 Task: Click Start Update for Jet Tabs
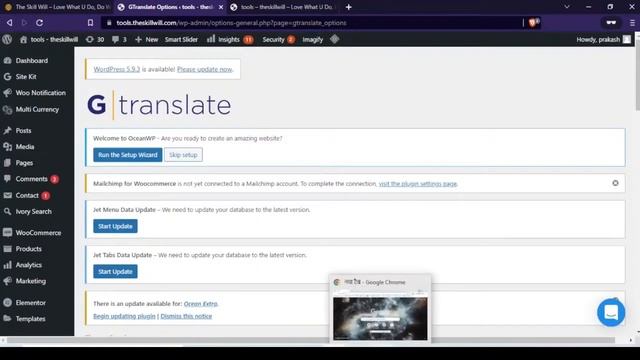tap(115, 271)
